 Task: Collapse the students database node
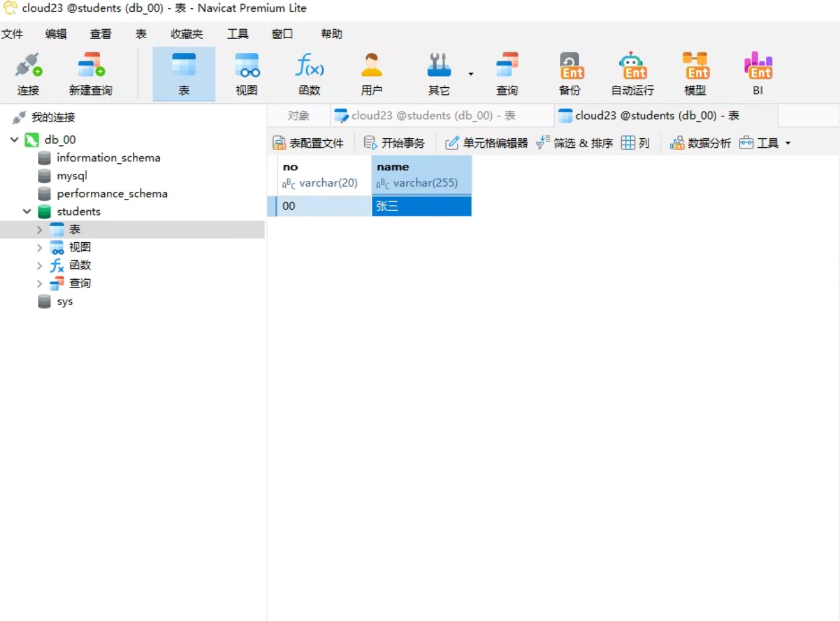(x=27, y=211)
